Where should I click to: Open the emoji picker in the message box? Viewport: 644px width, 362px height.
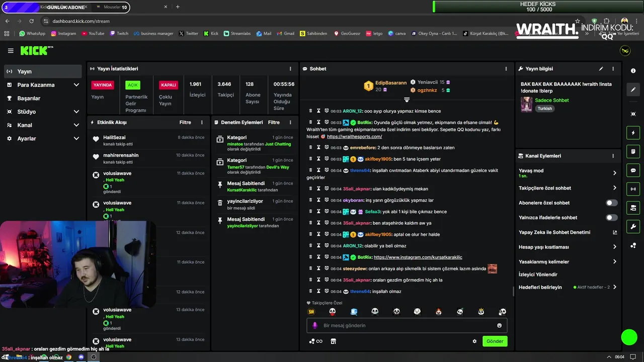pyautogui.click(x=499, y=325)
